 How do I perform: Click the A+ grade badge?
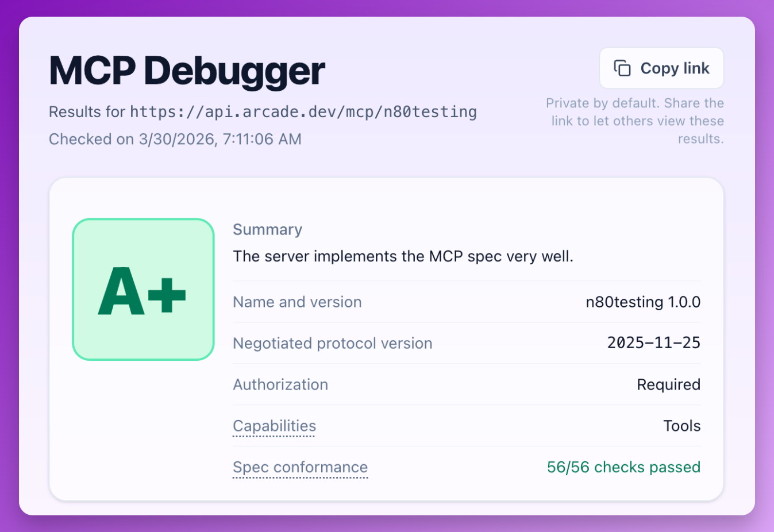pos(143,290)
